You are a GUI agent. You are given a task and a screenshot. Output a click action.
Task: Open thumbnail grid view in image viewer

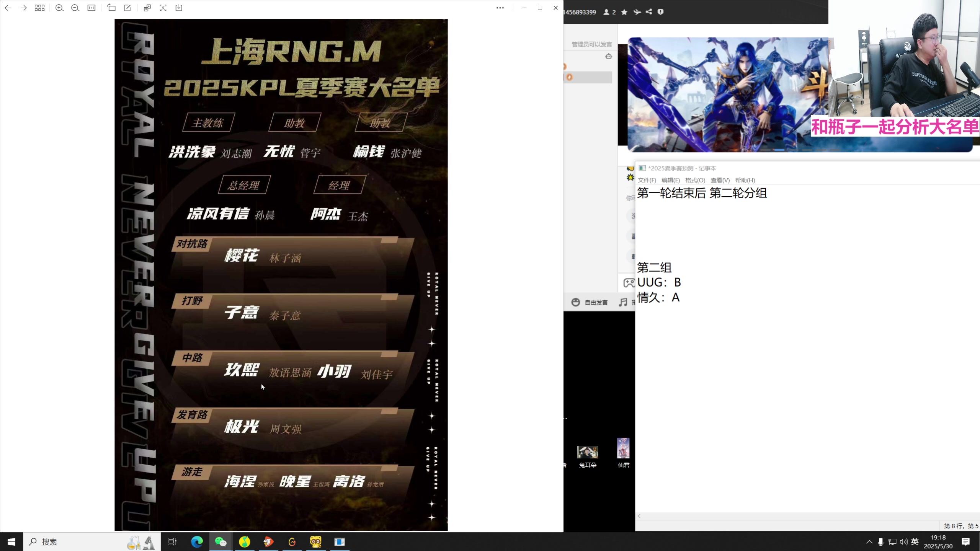[x=40, y=8]
